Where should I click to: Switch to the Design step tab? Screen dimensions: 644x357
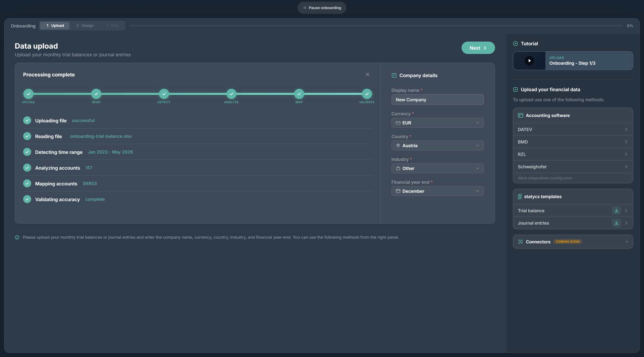[85, 25]
